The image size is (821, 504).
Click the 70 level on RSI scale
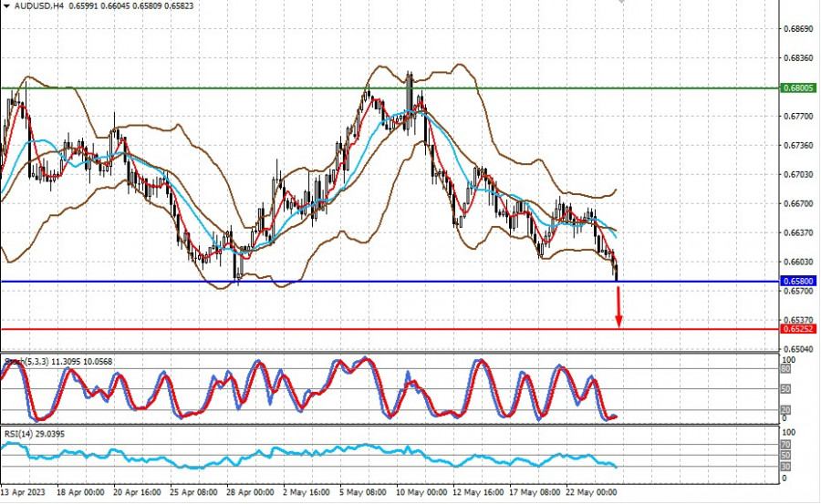coord(785,445)
